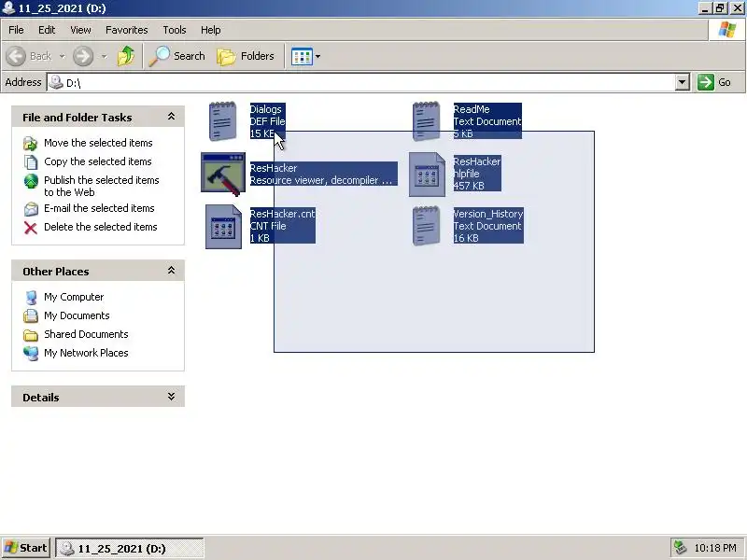
Task: Collapse the File and Folder Tasks panel
Action: pyautogui.click(x=171, y=117)
